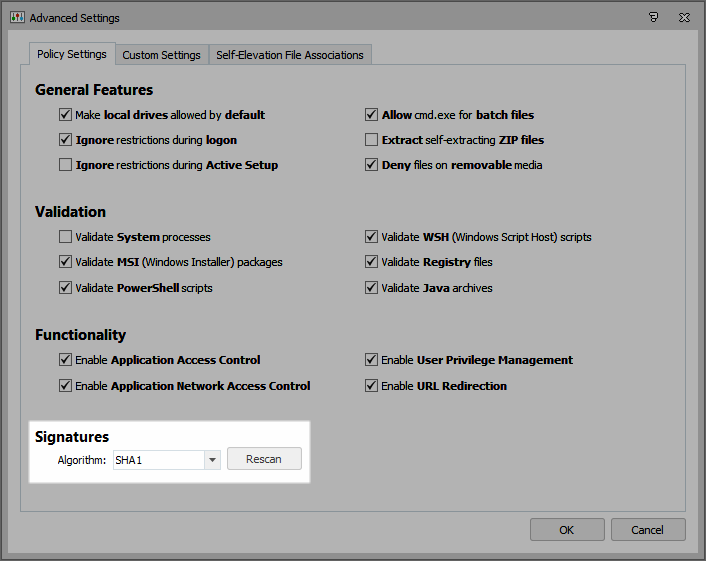This screenshot has width=706, height=561.
Task: Expand the Algorithm dropdown arrow
Action: click(211, 460)
